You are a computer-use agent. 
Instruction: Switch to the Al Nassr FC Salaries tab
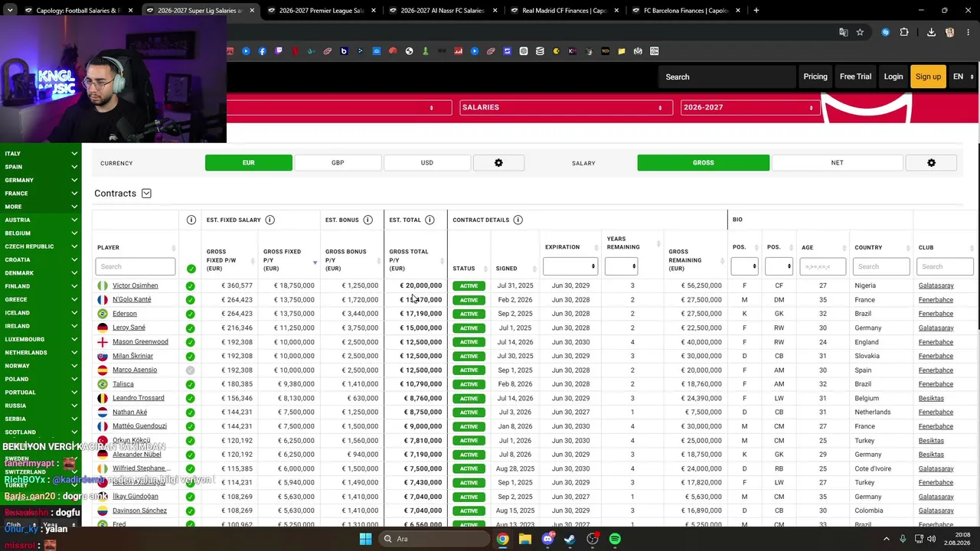click(x=443, y=11)
